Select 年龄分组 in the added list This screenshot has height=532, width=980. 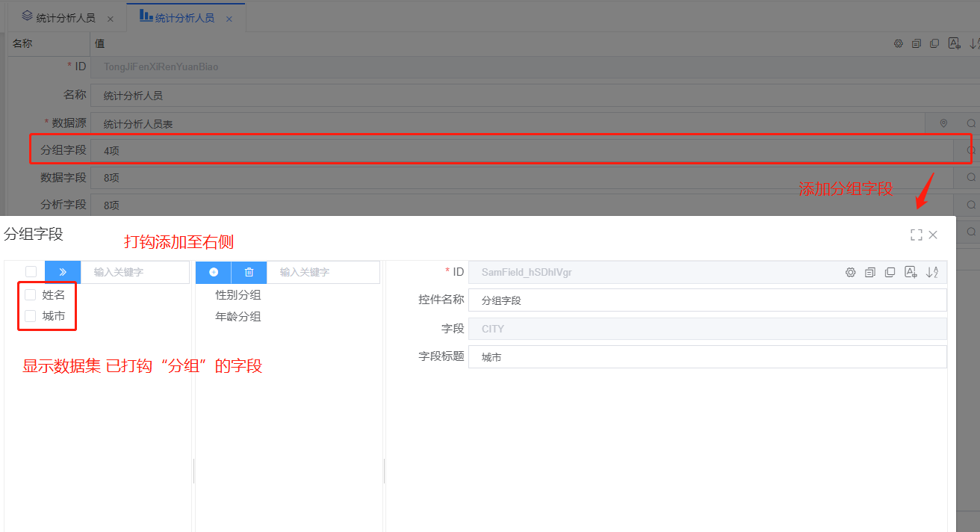[238, 316]
